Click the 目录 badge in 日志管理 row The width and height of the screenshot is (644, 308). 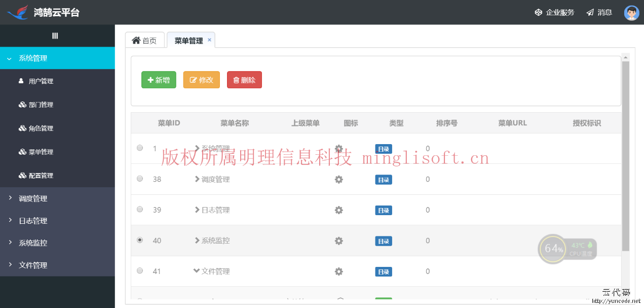point(384,210)
